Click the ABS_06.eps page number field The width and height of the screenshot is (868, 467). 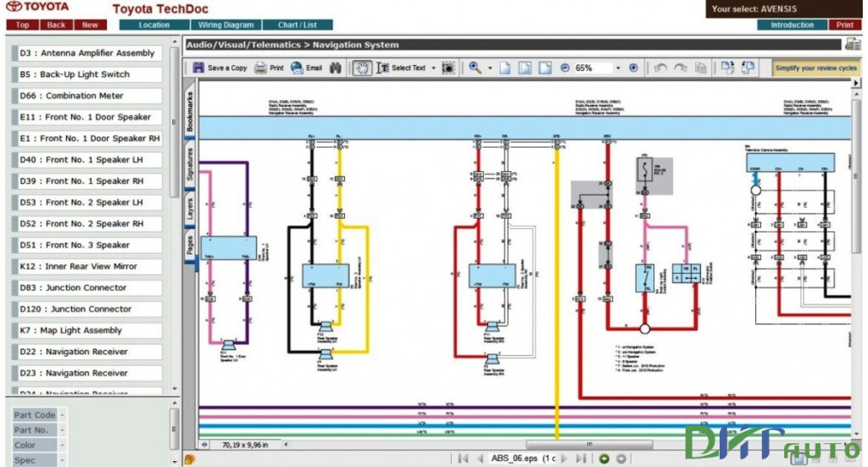[522, 459]
